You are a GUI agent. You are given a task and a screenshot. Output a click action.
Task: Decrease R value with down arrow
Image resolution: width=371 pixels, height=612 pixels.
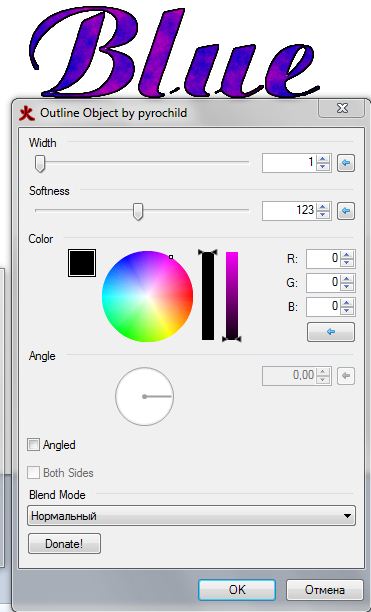pos(346,263)
